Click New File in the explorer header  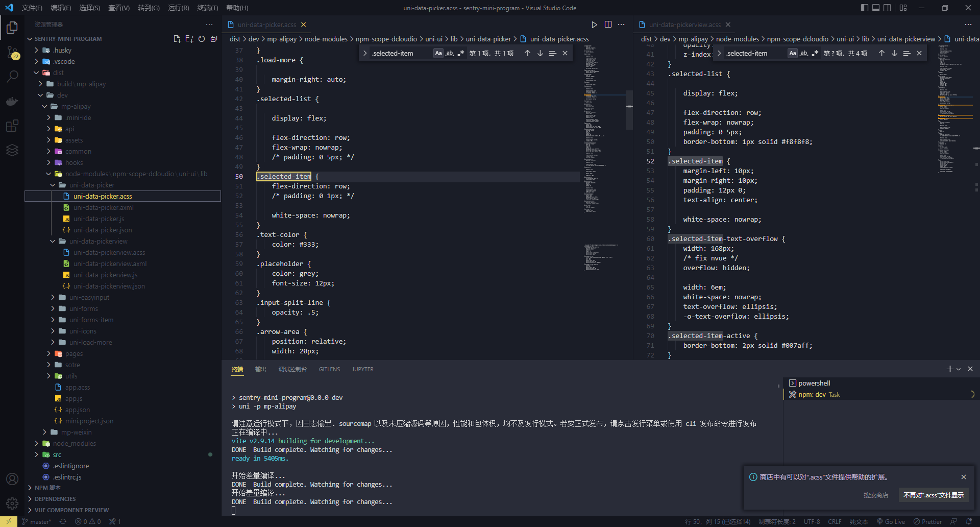(177, 39)
